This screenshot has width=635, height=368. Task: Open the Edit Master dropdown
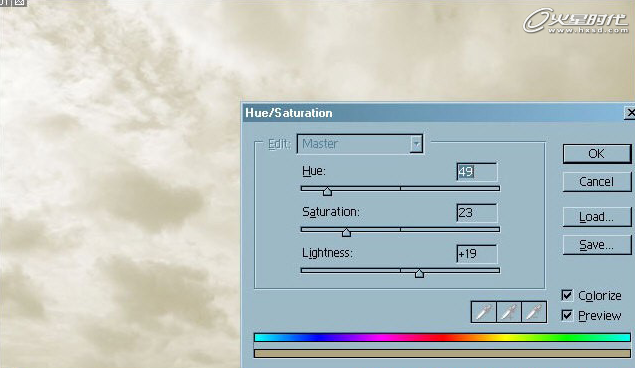tap(360, 144)
